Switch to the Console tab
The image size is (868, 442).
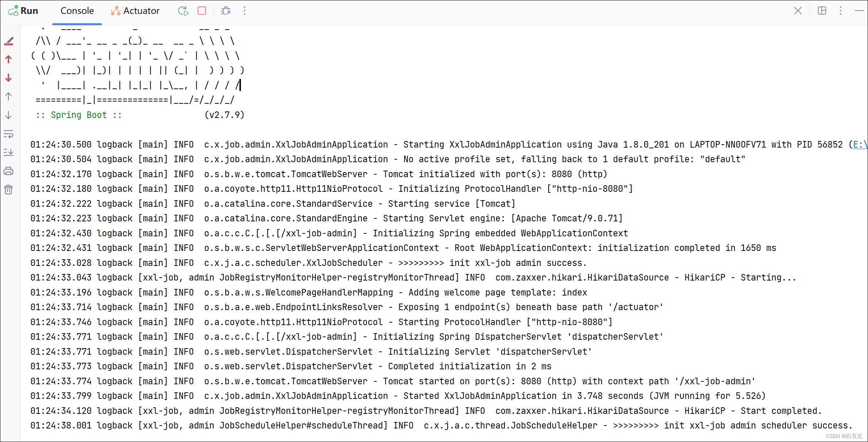coord(77,11)
